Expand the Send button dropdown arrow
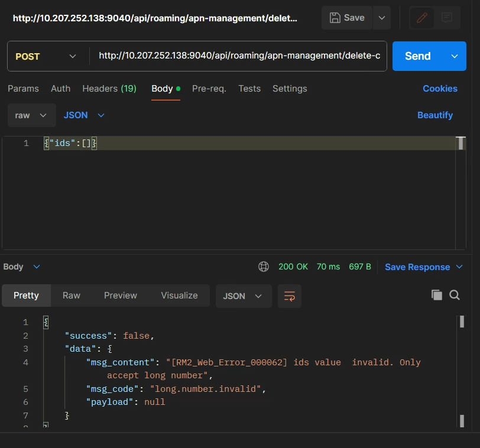Screen dimensions: 480x448 455,56
